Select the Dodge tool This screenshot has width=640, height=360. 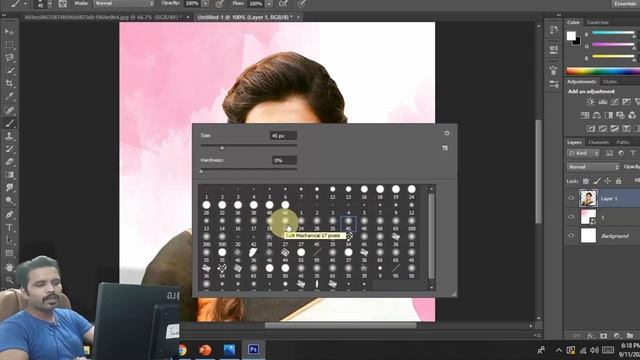pos(9,200)
